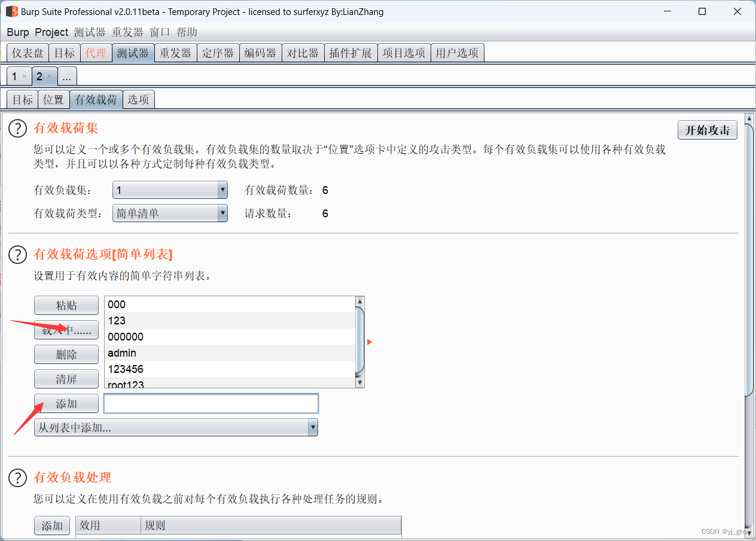Open the Project menu
The height and width of the screenshot is (541, 756).
pos(51,32)
